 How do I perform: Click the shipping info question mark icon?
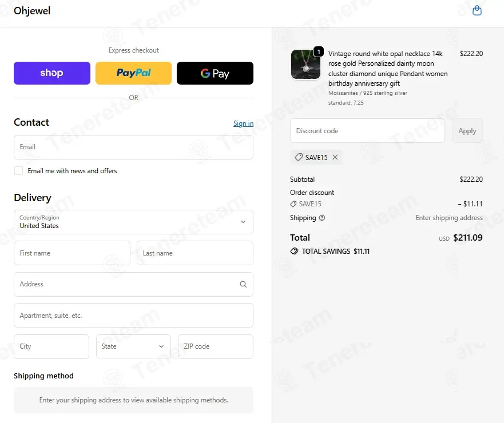coord(322,218)
